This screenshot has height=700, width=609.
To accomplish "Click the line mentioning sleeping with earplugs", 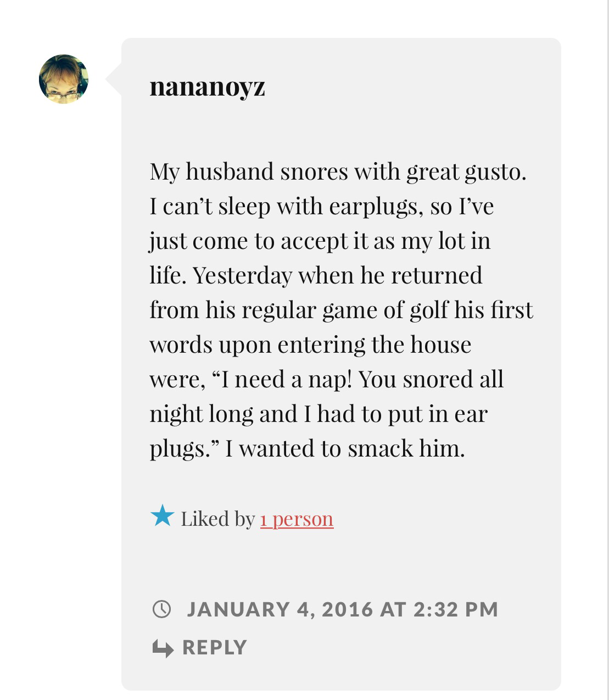I will (x=321, y=206).
